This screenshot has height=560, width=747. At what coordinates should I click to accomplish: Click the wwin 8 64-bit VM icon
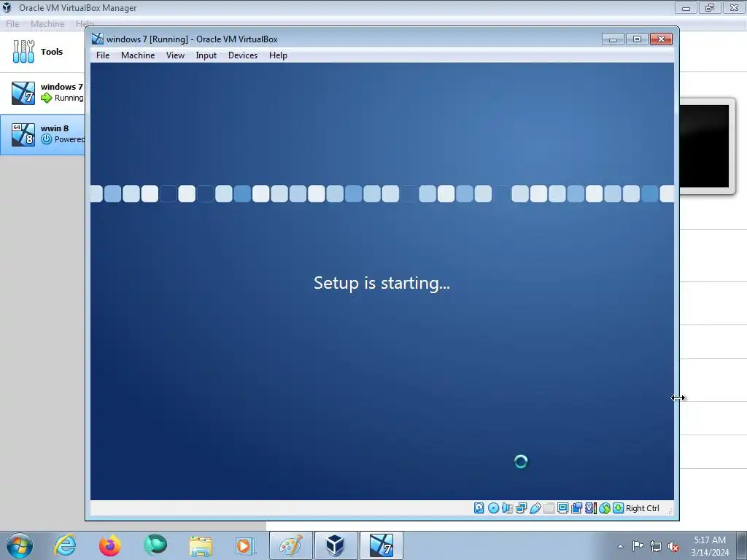click(x=23, y=135)
